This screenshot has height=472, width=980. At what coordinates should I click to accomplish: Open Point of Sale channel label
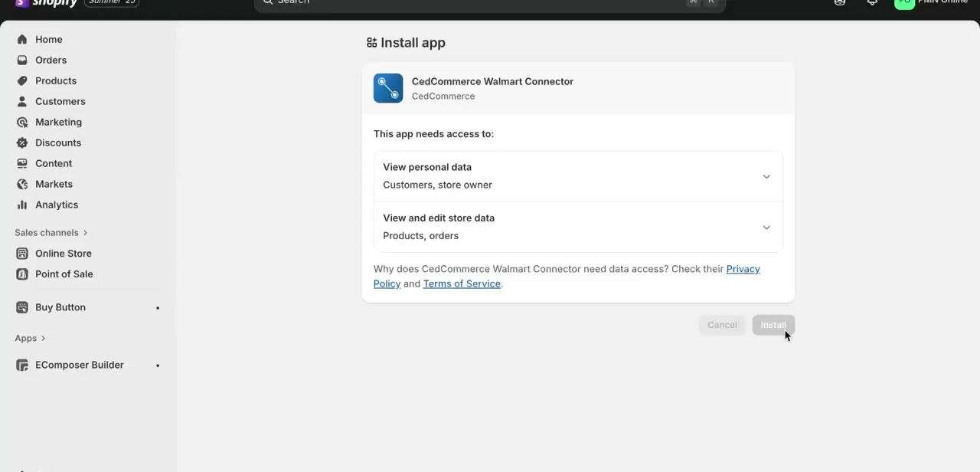tap(64, 274)
